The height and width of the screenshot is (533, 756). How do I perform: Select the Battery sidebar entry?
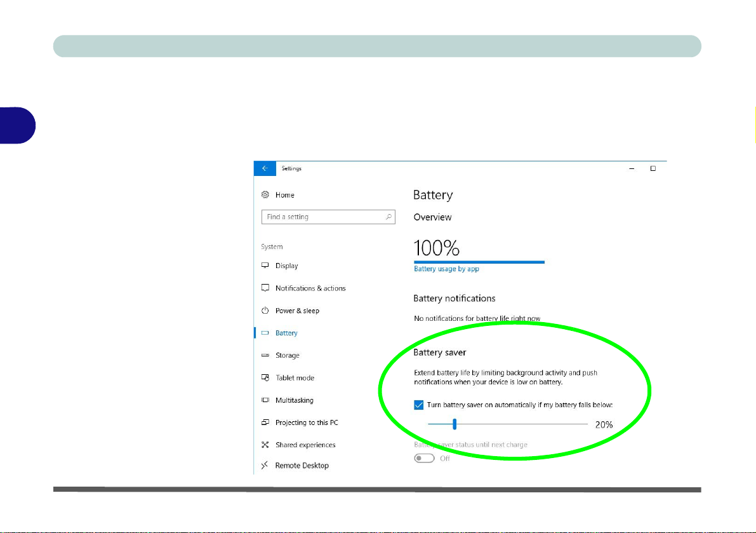286,333
